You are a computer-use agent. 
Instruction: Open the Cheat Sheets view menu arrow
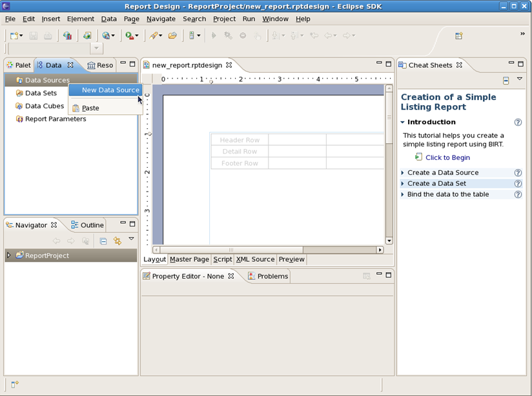(520, 79)
